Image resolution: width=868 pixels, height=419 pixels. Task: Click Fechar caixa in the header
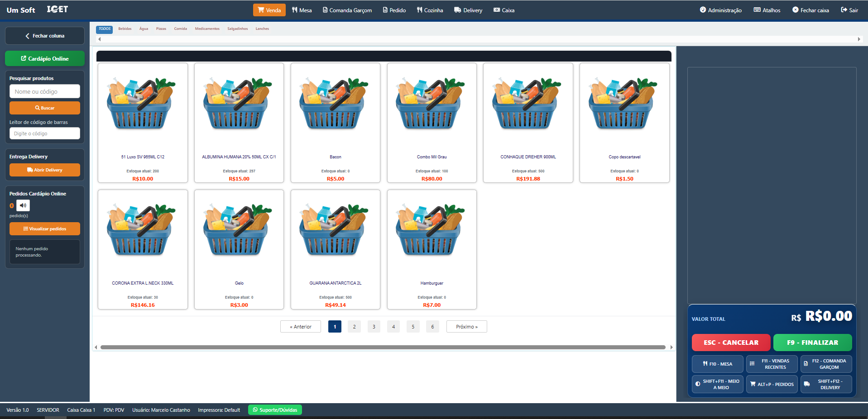[x=810, y=10]
